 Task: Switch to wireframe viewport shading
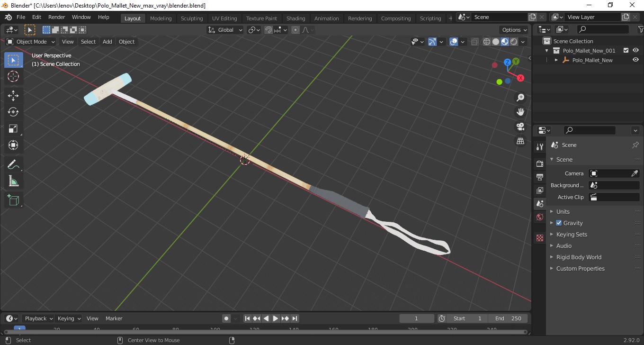click(487, 42)
